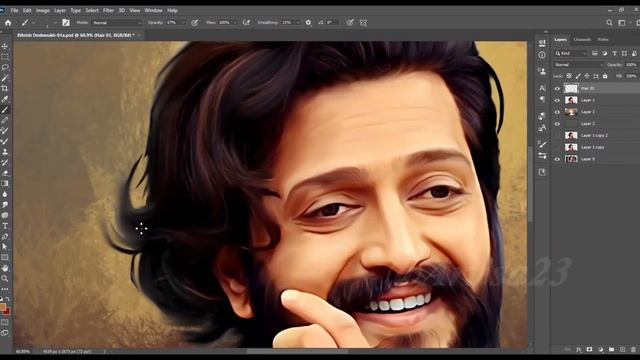Toggle lock all for layer
This screenshot has width=640, height=360.
605,76
